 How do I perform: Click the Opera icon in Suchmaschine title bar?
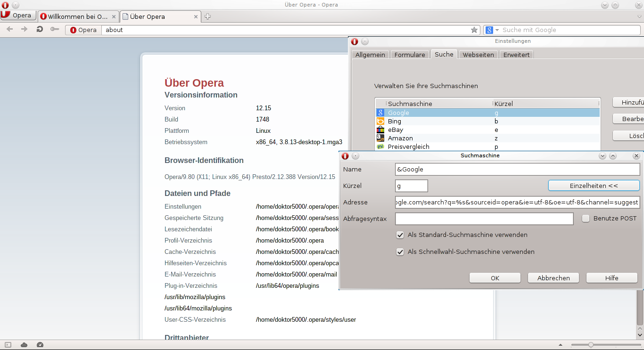(x=345, y=155)
